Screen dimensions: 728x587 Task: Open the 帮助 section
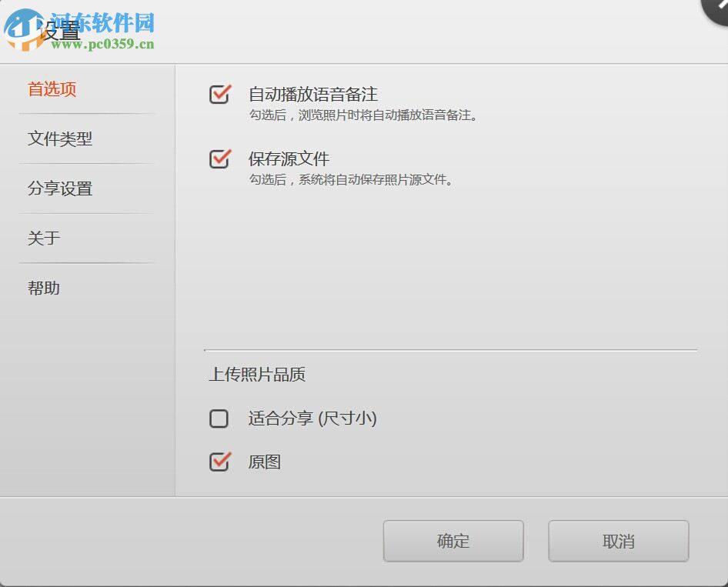43,288
